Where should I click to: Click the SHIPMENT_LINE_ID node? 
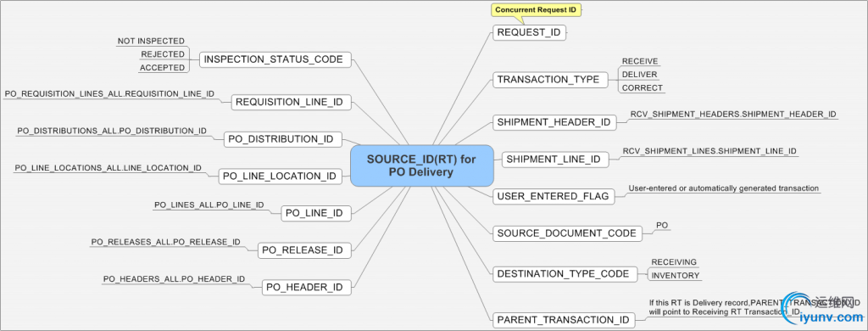[554, 160]
